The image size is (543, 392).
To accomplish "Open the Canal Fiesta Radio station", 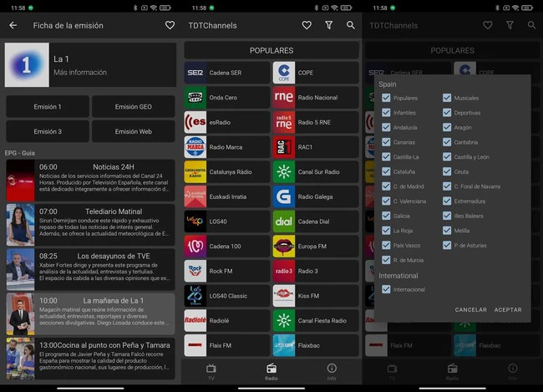I will 316,321.
